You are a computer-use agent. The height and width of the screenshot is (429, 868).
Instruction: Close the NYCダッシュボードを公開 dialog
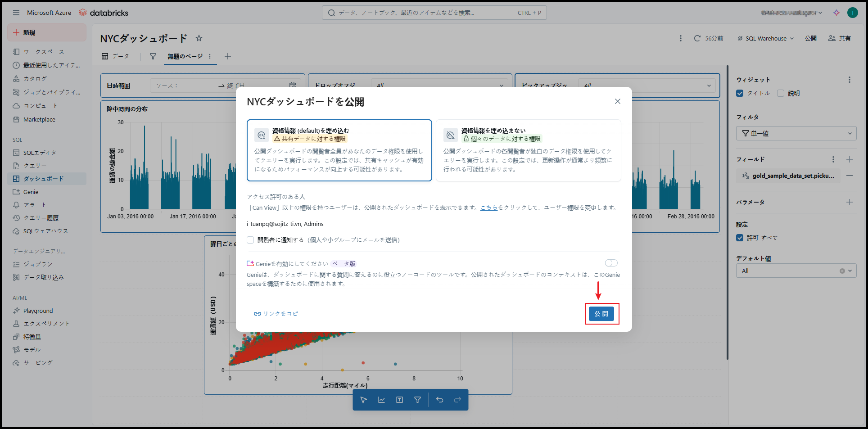618,101
